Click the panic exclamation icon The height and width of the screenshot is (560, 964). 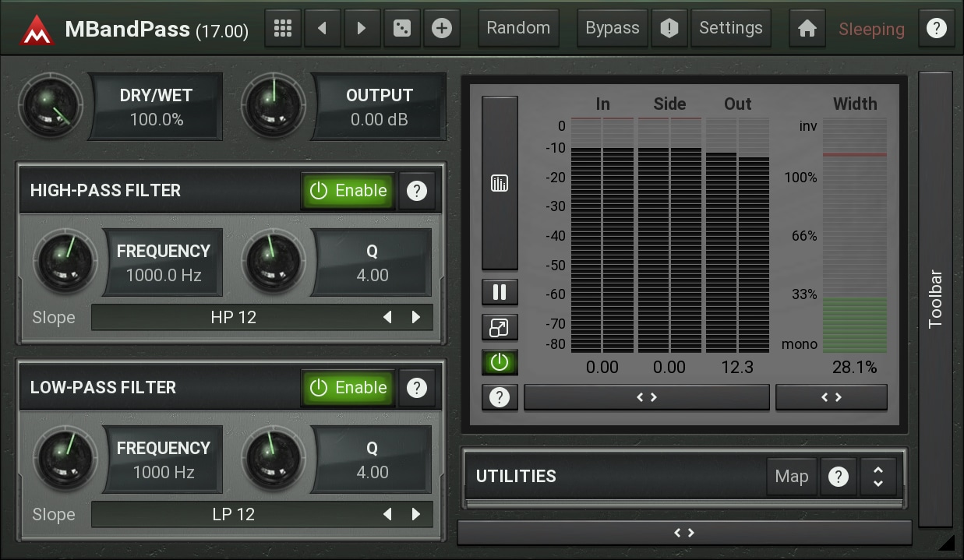[669, 29]
